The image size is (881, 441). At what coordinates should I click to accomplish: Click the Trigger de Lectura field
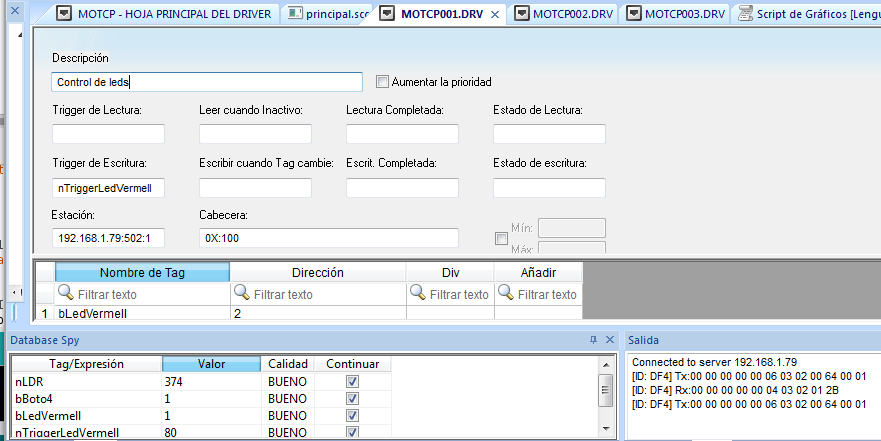click(x=108, y=134)
